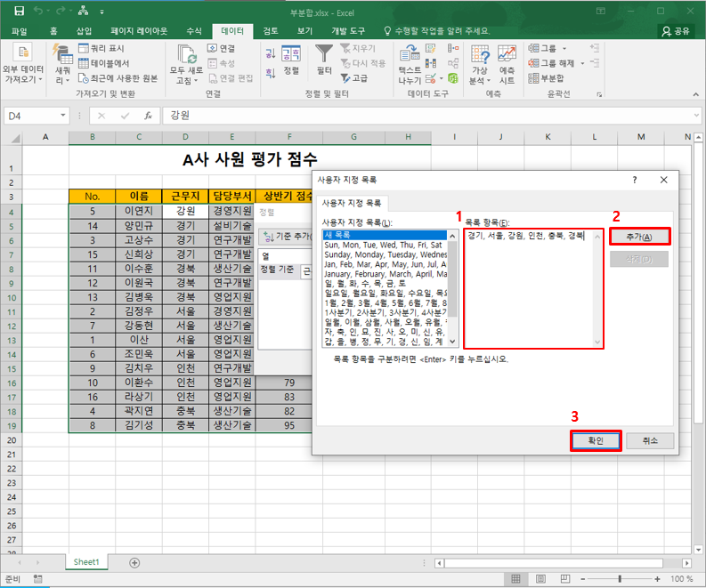Click Text to Columns (텍스트 나누기) icon

click(410, 52)
